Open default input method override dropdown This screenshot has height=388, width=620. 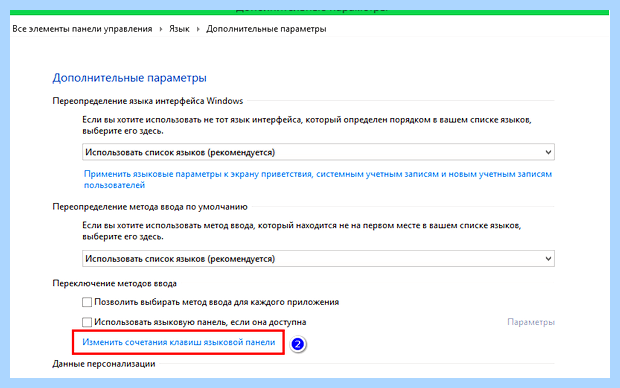pos(318,259)
